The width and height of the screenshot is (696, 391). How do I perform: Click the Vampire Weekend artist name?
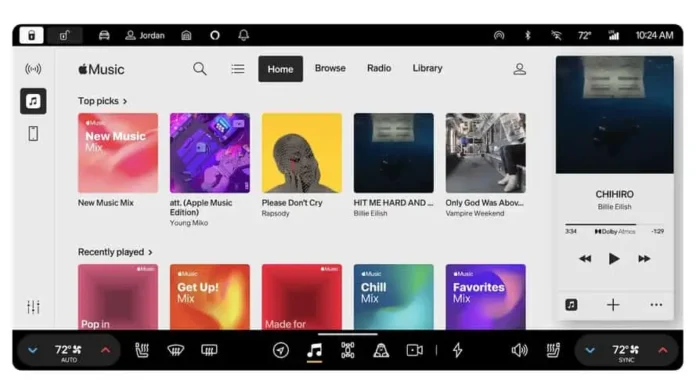pyautogui.click(x=475, y=213)
